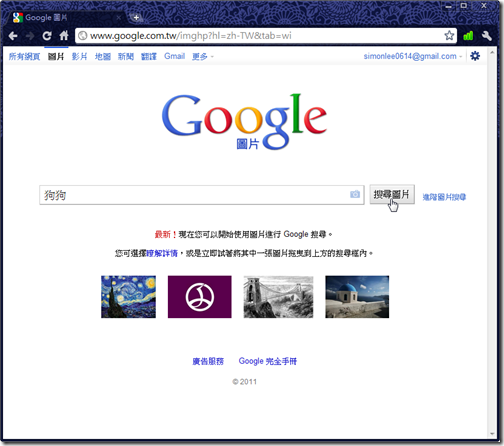Viewport: 504px width, 446px height.
Task: Click the scrollbar up arrow
Action: coord(492,53)
